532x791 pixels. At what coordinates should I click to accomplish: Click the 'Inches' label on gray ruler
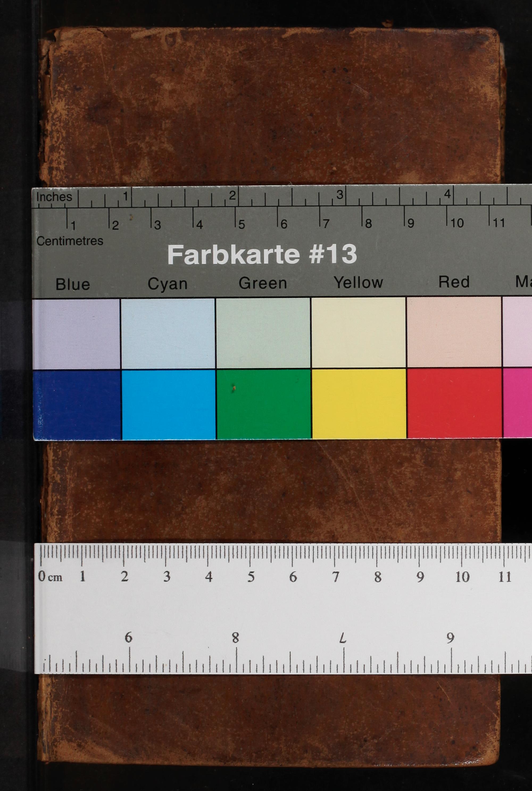coord(54,197)
